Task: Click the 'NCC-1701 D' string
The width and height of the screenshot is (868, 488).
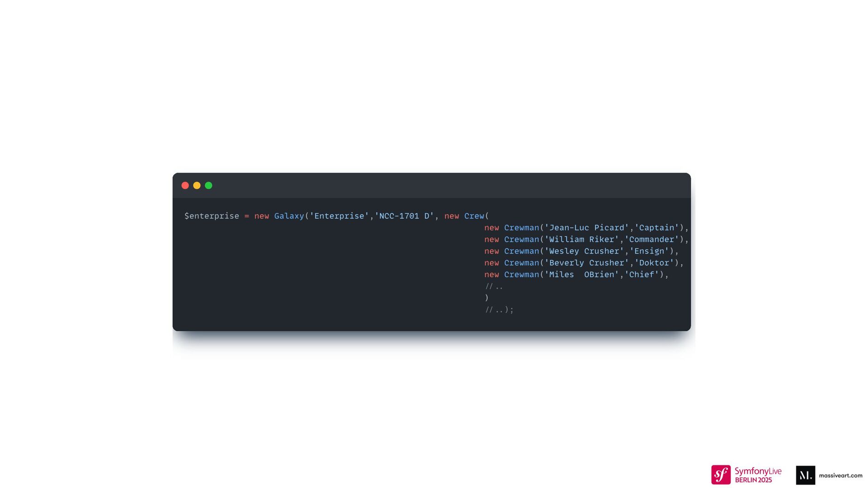Action: click(x=404, y=216)
